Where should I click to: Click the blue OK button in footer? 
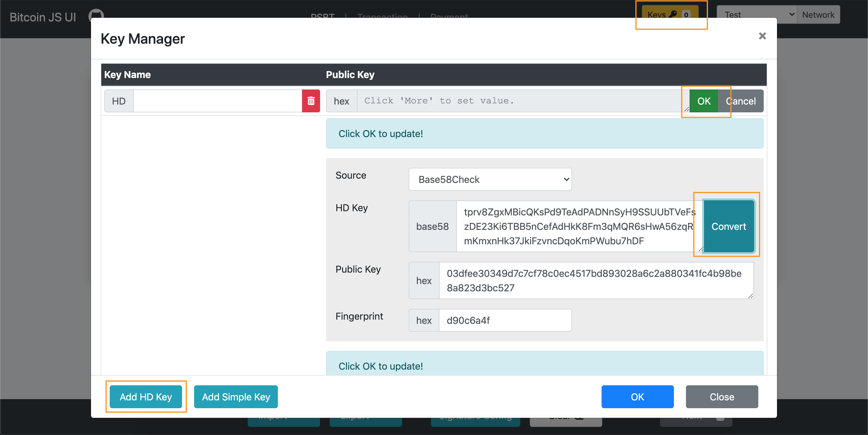637,397
